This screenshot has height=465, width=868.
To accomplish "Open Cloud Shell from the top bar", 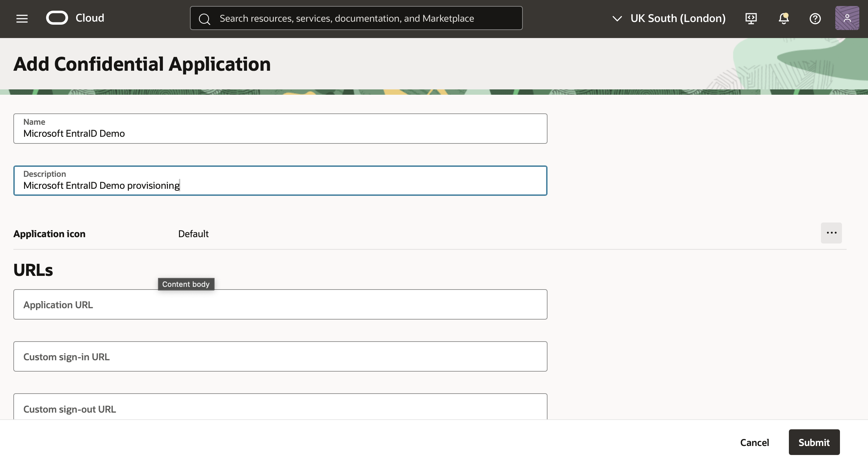I will [x=751, y=18].
